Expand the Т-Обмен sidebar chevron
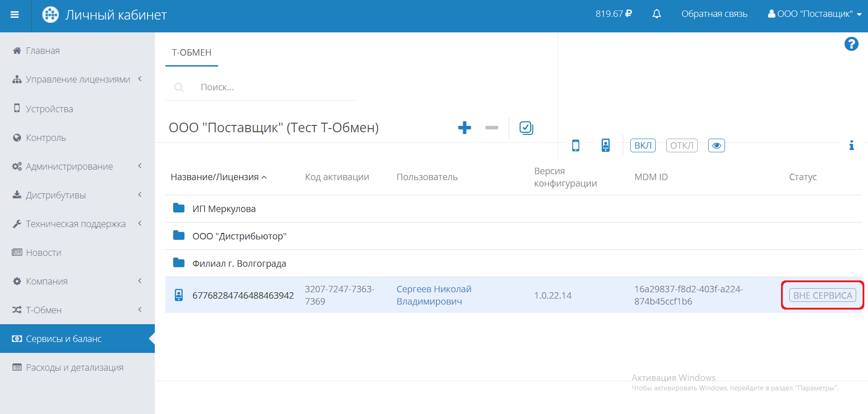This screenshot has width=868, height=414. point(140,310)
